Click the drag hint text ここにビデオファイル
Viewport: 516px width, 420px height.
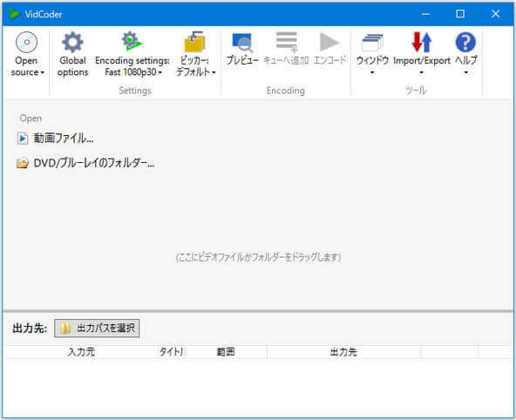258,257
